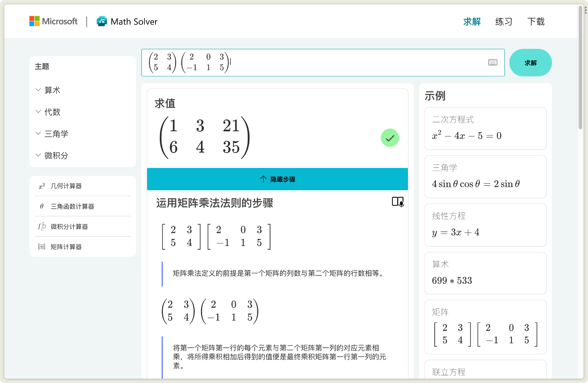Click the result matrix with 21 and 35
Screen dimensions: 588x383
point(205,137)
